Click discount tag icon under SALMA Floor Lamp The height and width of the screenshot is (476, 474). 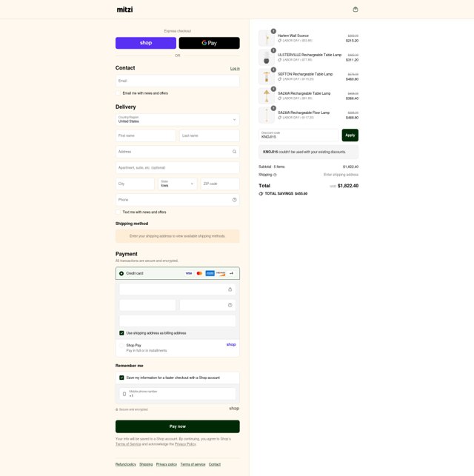tap(280, 118)
